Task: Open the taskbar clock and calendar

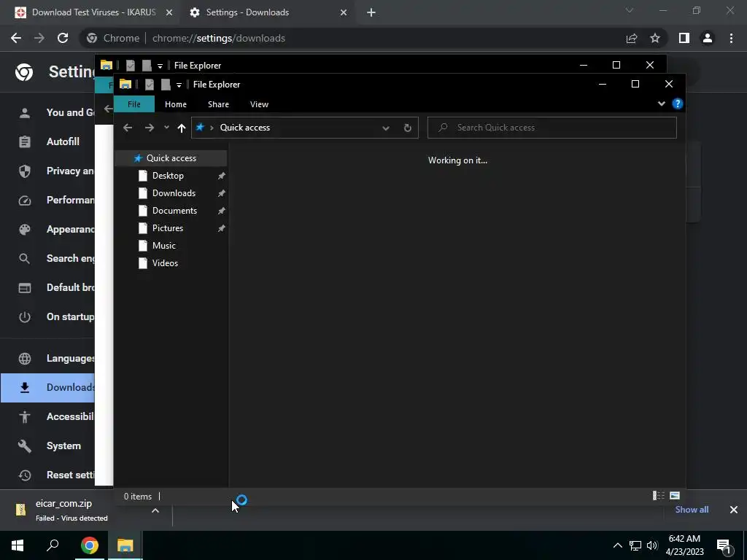Action: click(684, 545)
